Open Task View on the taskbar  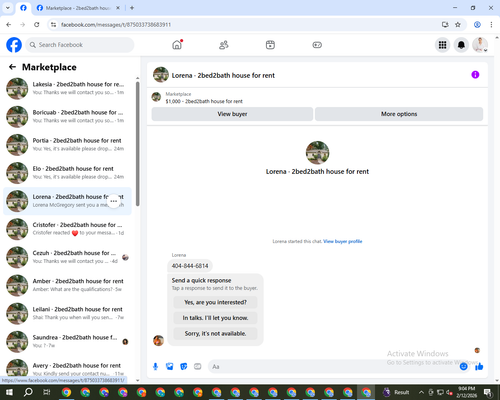tap(47, 392)
